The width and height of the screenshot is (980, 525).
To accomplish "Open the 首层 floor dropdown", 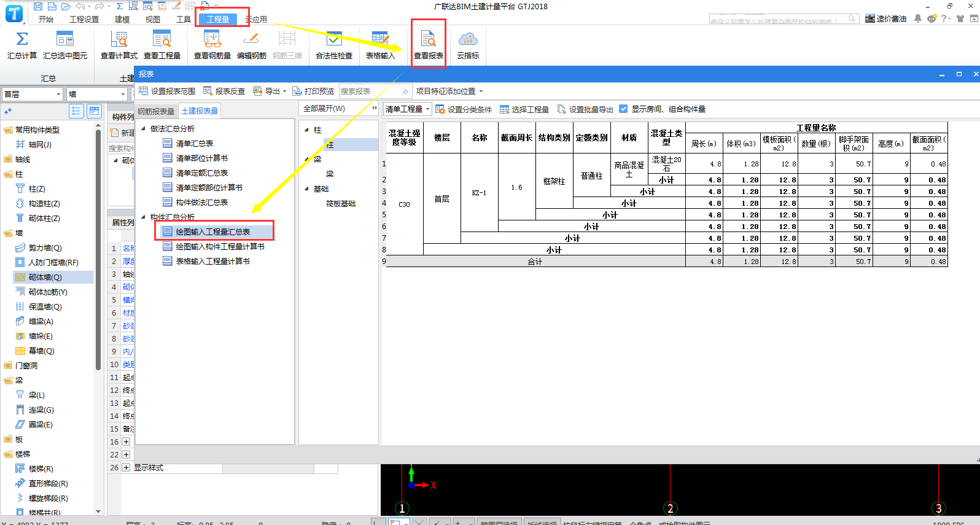I will [33, 94].
